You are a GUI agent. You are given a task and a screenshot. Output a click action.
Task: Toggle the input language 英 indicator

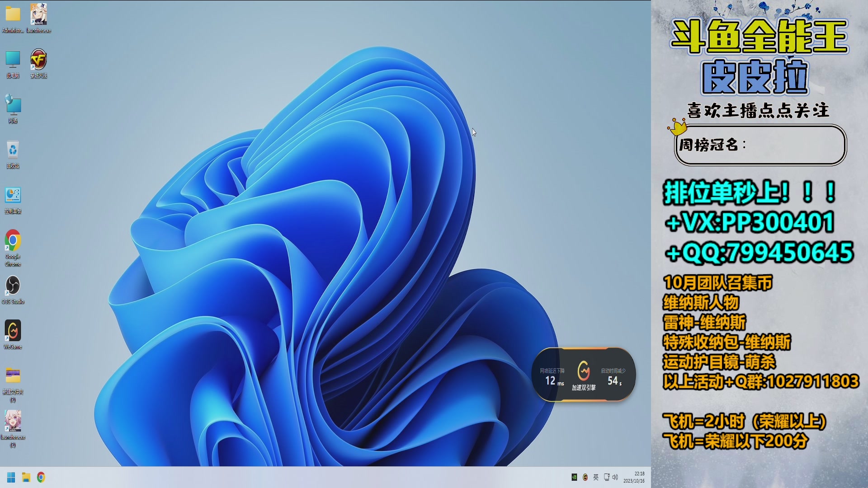[x=596, y=477]
